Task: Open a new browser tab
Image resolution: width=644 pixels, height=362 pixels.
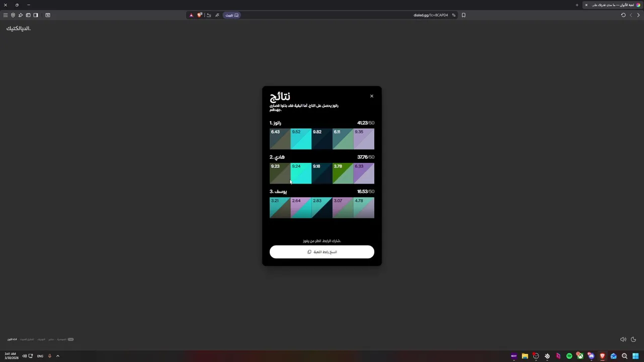Action: pyautogui.click(x=577, y=5)
